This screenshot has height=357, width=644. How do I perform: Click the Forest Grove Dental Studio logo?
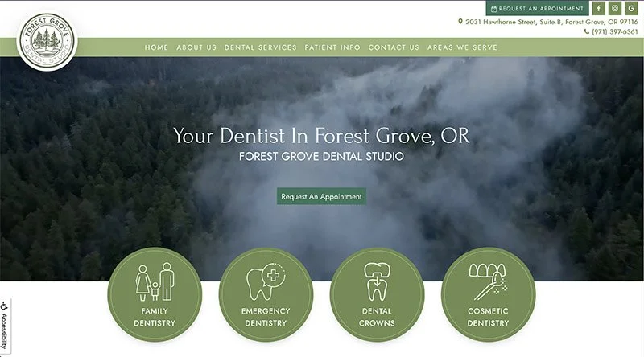coord(47,41)
